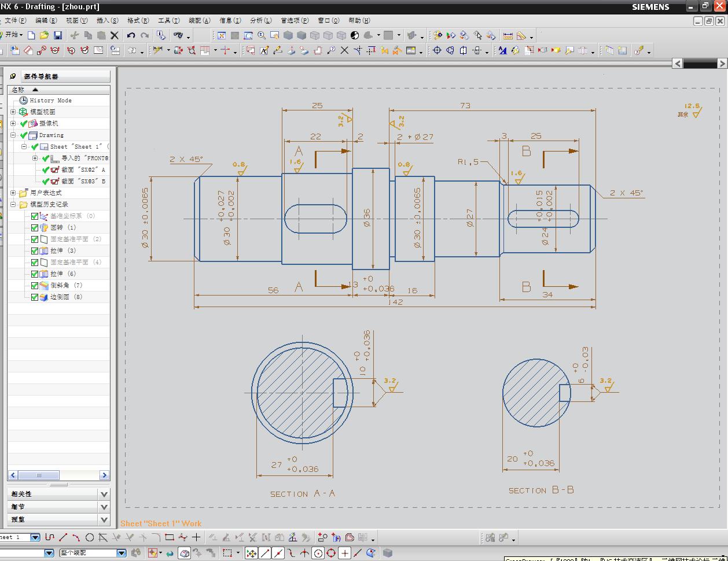Uncheck the 回转 (1) feature checkbox

pyautogui.click(x=35, y=227)
